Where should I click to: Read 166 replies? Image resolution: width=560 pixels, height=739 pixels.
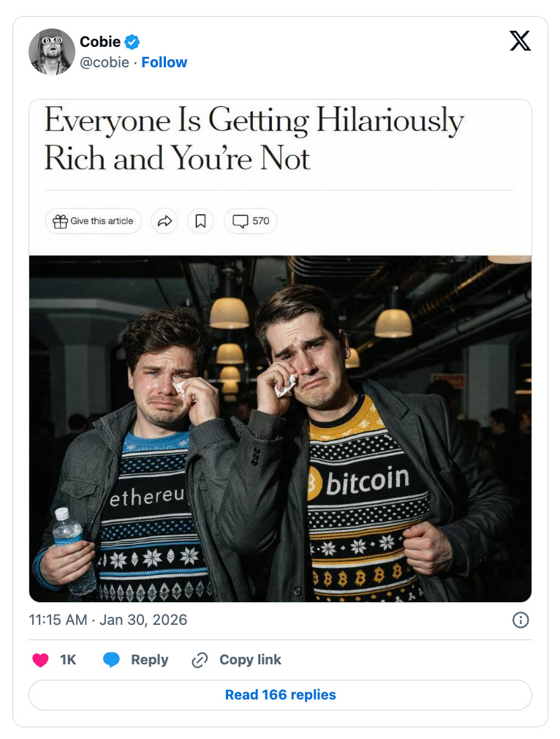[280, 694]
